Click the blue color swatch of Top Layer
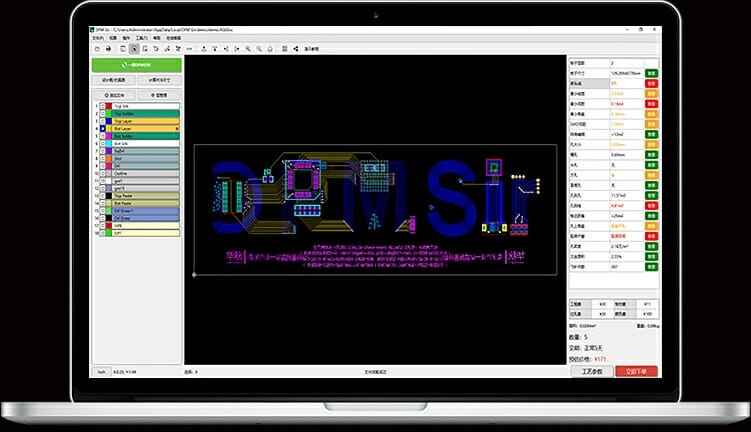The image size is (751, 432). 109,121
